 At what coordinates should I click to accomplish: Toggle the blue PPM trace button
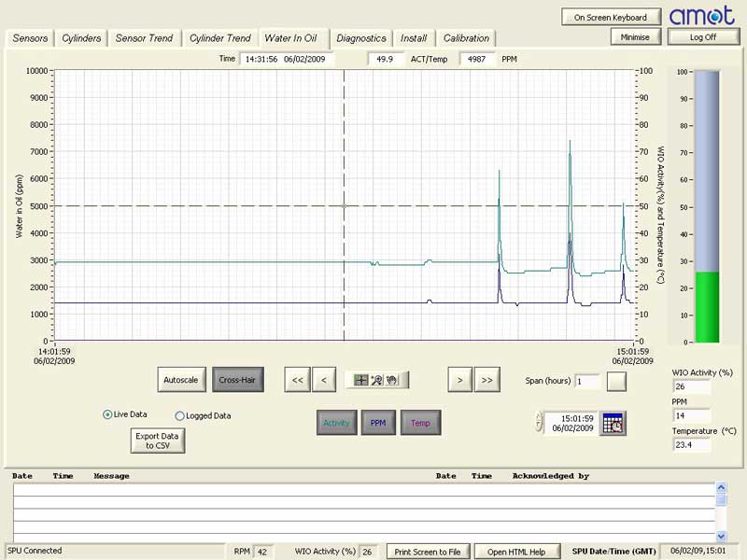pyautogui.click(x=378, y=423)
